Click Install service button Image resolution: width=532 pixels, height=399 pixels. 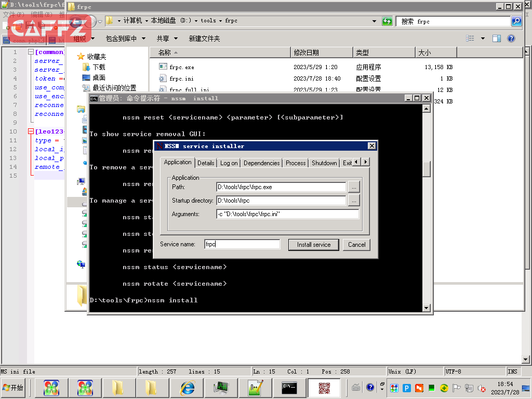[313, 245]
